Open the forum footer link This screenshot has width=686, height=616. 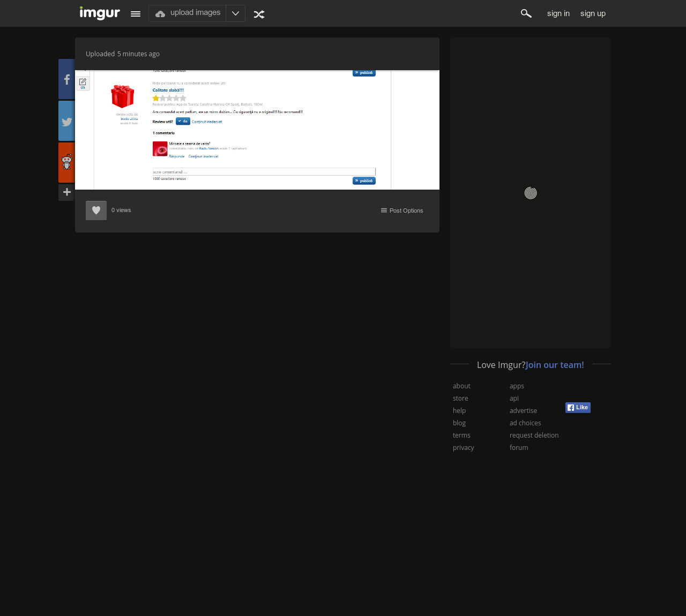(519, 448)
